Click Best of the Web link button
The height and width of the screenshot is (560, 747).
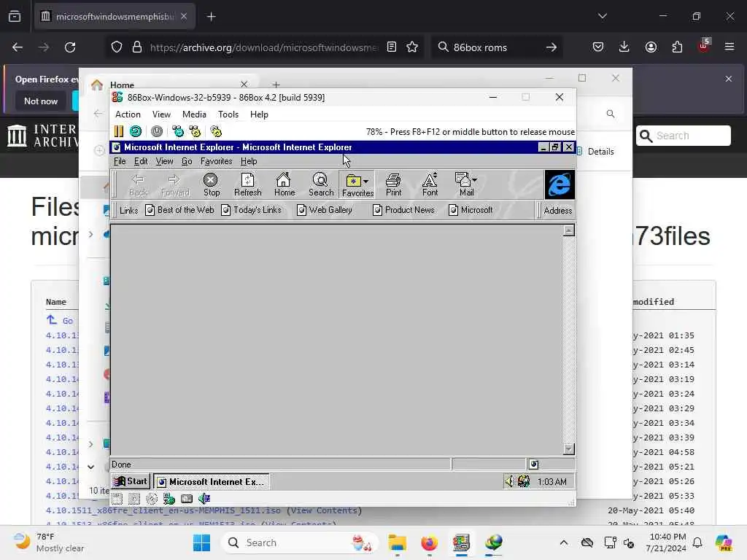[x=179, y=210]
